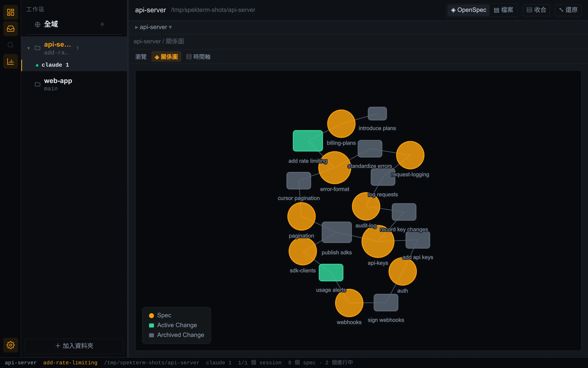Select the web-app workspace item
The height and width of the screenshot is (368, 588).
[x=74, y=84]
